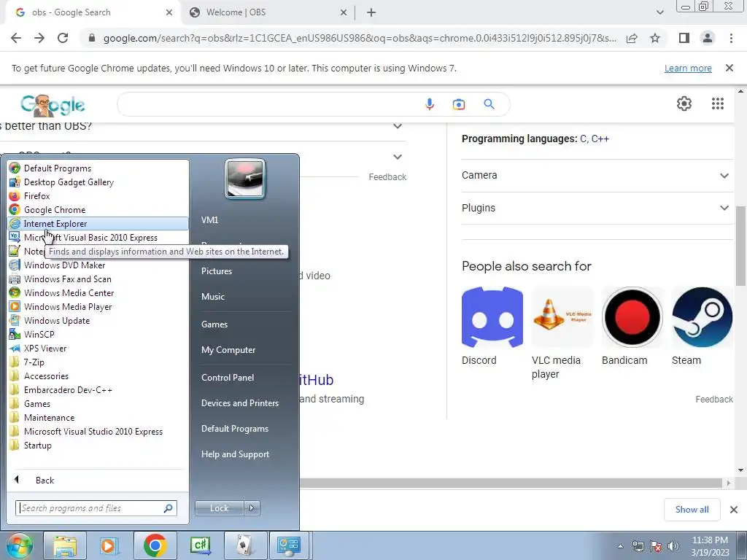Screen dimensions: 747x560
Task: Dismiss the Windows 7 update notice
Action: (729, 68)
